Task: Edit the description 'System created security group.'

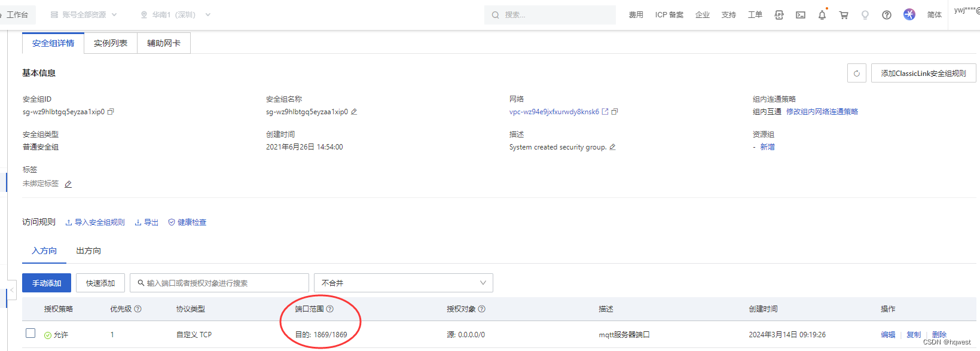Action: pyautogui.click(x=612, y=147)
